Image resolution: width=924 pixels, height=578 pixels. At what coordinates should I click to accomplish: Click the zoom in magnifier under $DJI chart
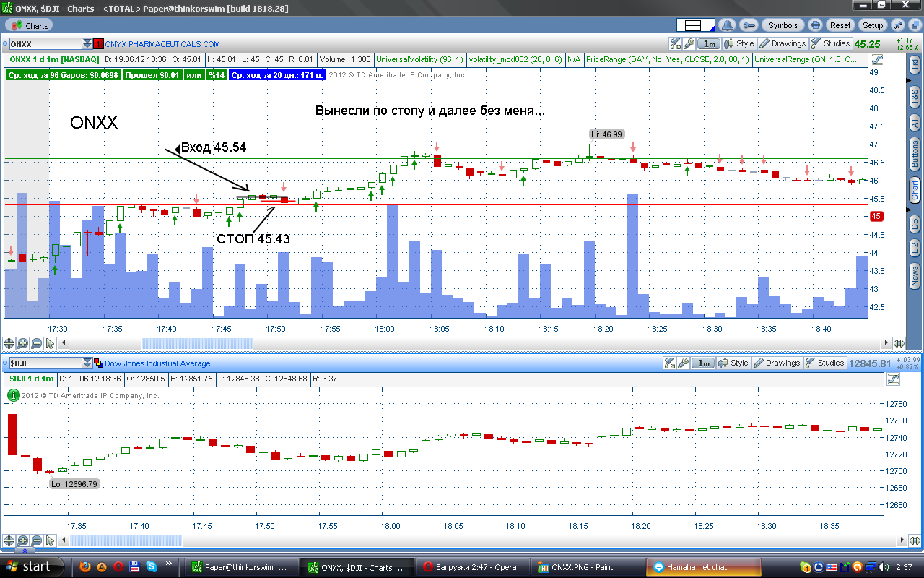(x=23, y=540)
